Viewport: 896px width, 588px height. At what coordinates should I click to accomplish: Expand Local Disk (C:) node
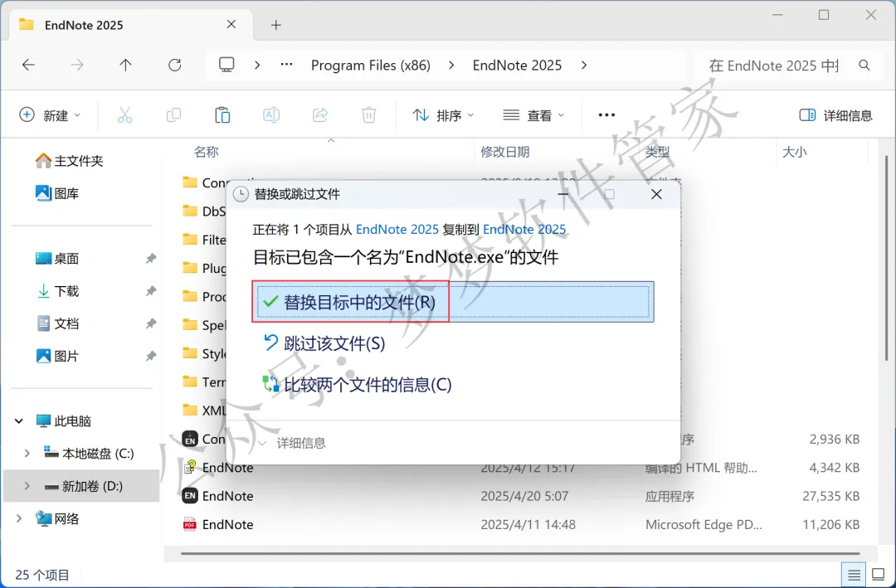click(27, 454)
